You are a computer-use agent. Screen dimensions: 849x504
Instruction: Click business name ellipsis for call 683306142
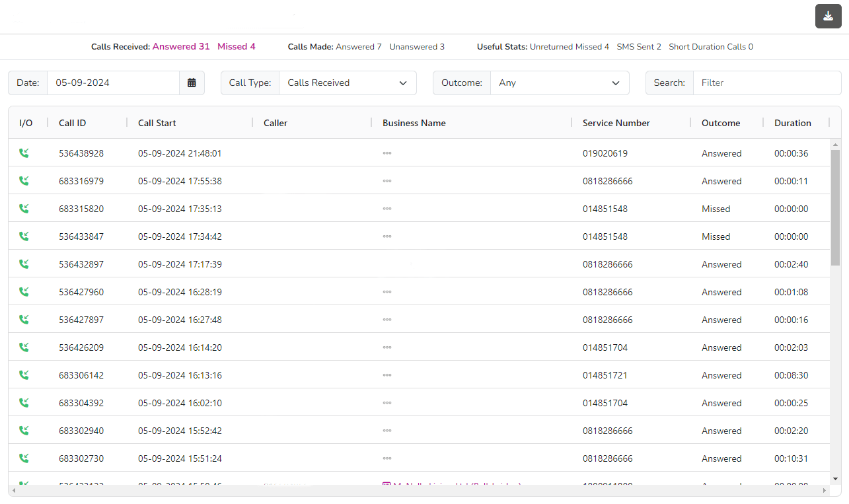pos(387,375)
